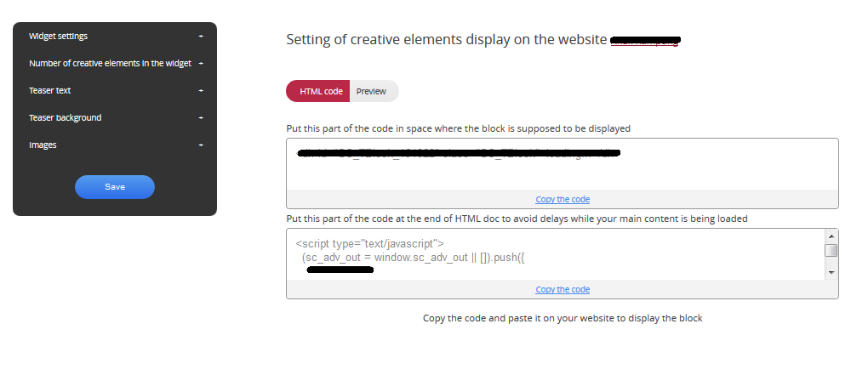
Task: Click inside the block placement code field
Action: (x=562, y=170)
